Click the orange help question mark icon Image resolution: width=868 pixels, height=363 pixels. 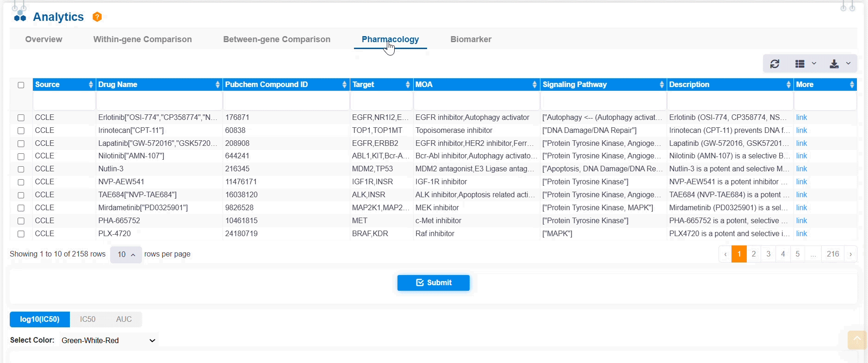coord(97,17)
